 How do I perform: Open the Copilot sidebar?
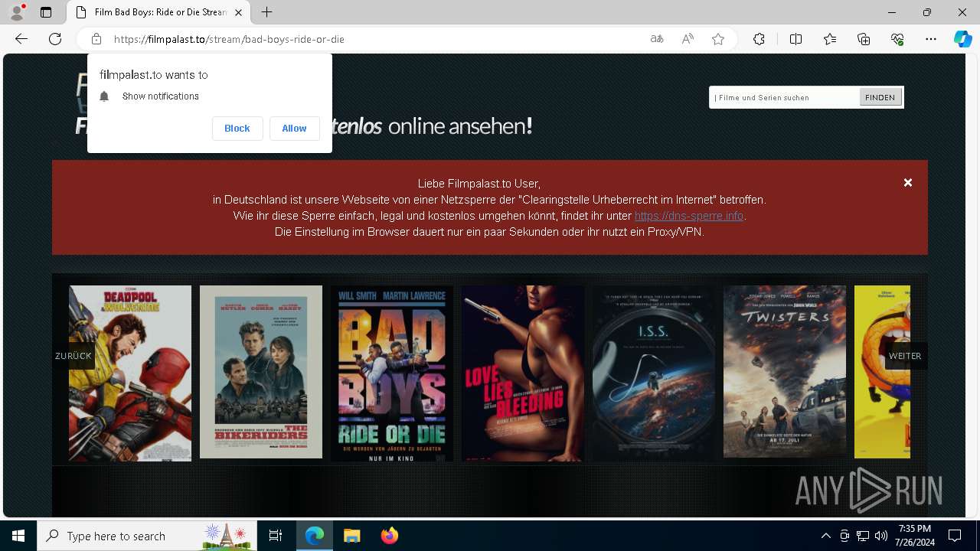tap(962, 39)
